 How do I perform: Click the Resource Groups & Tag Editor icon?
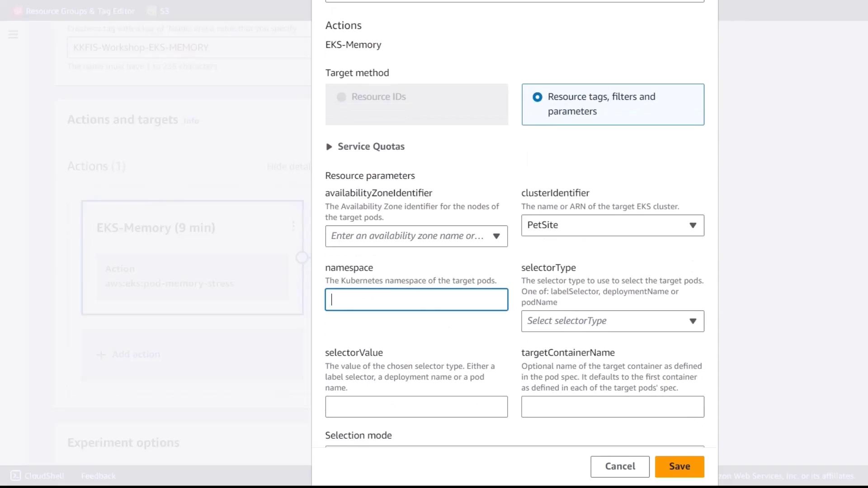(x=18, y=11)
